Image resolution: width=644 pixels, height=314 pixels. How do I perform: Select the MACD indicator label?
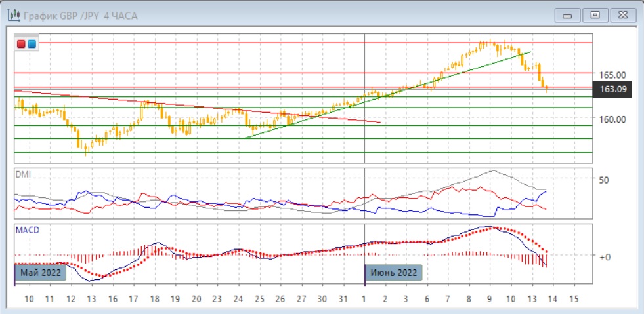click(x=28, y=230)
